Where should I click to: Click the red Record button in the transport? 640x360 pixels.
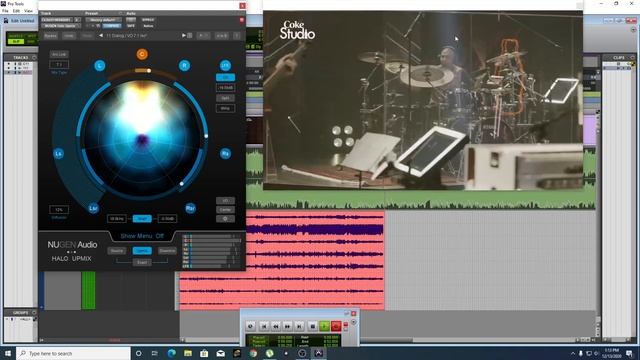click(x=336, y=326)
